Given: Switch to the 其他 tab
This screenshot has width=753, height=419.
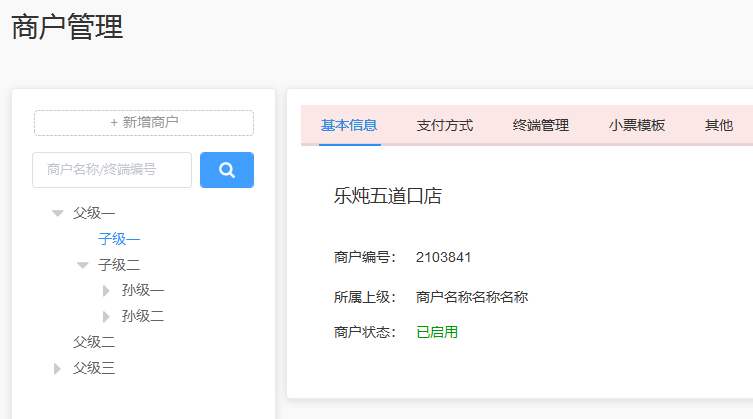Looking at the screenshot, I should click(x=719, y=126).
